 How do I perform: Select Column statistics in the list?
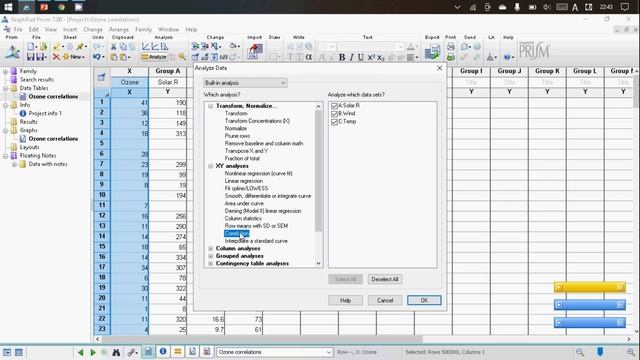tap(243, 218)
